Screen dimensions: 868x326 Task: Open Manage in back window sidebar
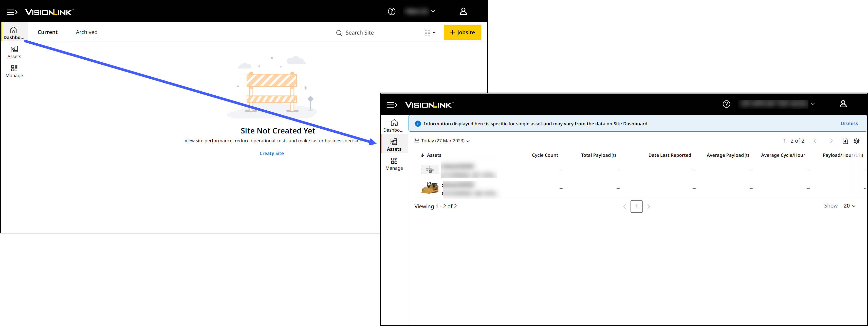tap(14, 72)
